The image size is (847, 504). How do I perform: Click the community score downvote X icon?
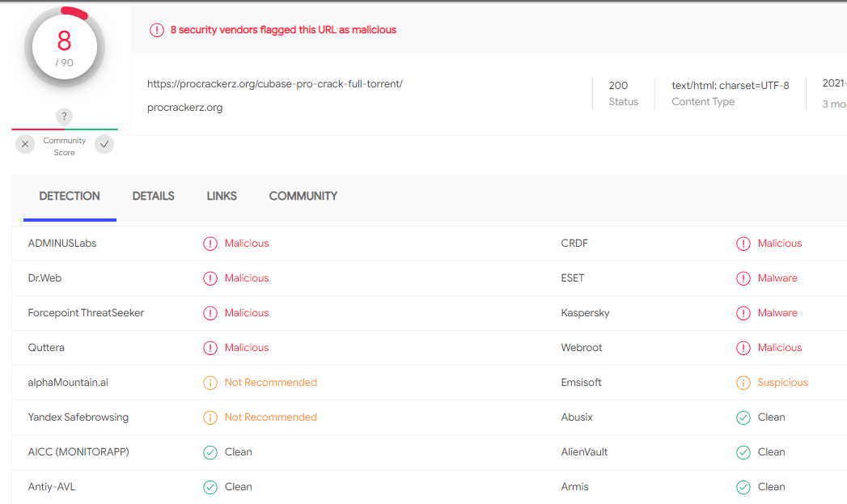click(25, 144)
